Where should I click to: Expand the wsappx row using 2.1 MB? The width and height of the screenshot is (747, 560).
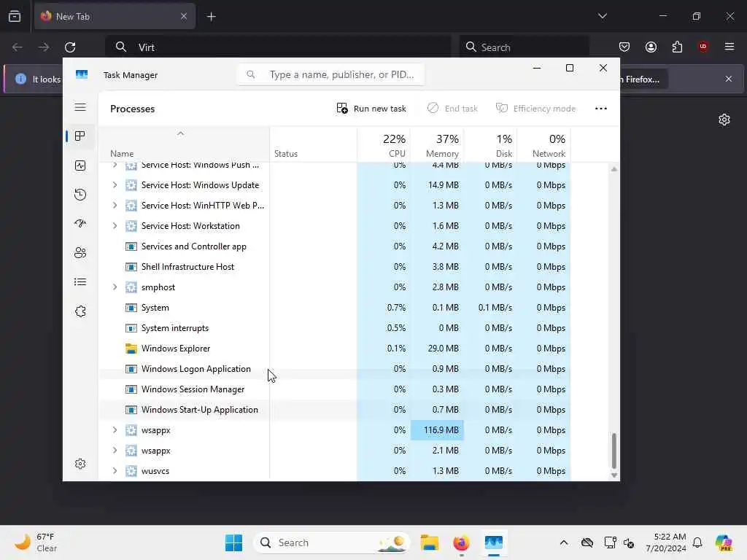click(x=115, y=451)
